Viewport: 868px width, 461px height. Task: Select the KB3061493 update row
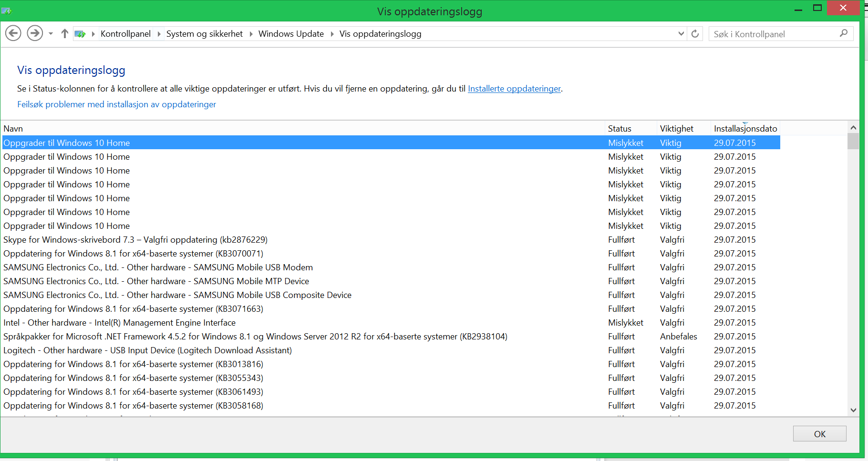[x=391, y=391]
